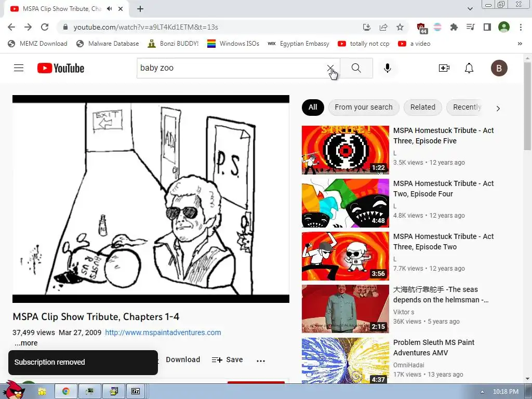This screenshot has height=399, width=532.
Task: Open Act Two, Episode Four thumbnail
Action: pyautogui.click(x=345, y=203)
